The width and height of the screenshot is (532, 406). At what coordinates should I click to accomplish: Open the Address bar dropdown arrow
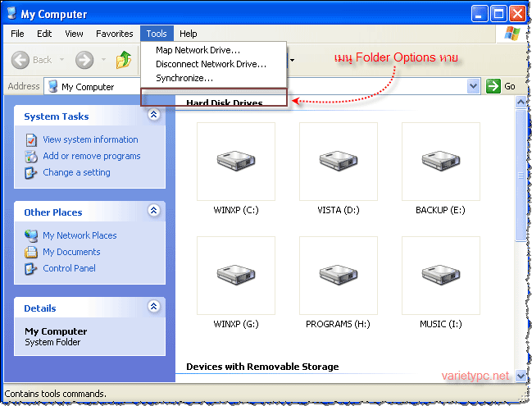pyautogui.click(x=473, y=86)
